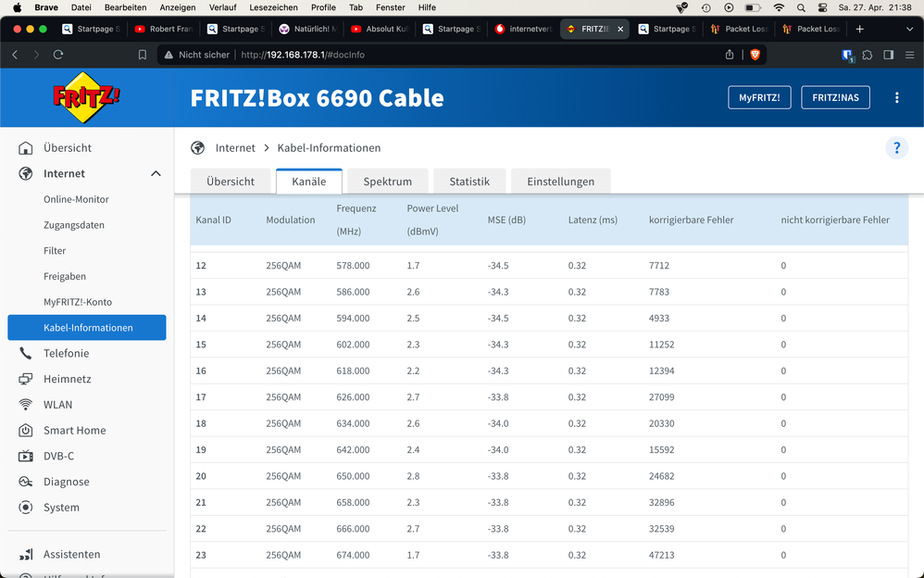Image resolution: width=924 pixels, height=578 pixels.
Task: Go back with the browser back arrow
Action: (x=16, y=55)
